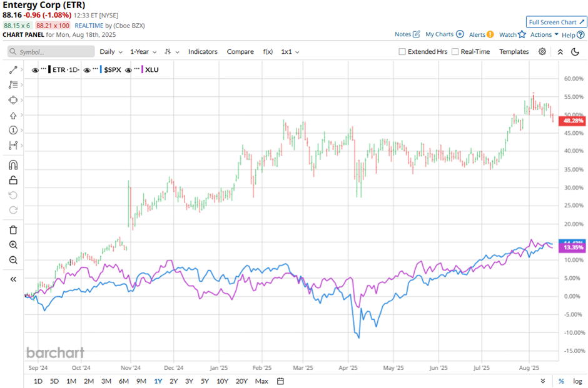Screen dimensions: 588x388
Task: Select the trend line drawing tool
Action: pyautogui.click(x=13, y=69)
